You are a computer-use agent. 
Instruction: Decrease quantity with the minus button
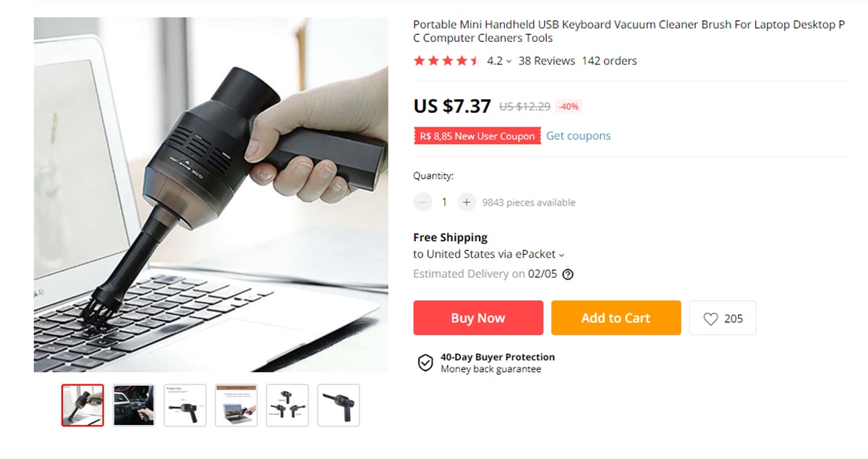422,203
